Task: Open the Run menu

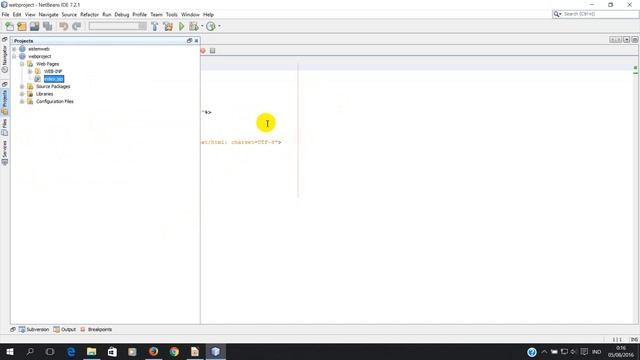Action: pyautogui.click(x=107, y=15)
